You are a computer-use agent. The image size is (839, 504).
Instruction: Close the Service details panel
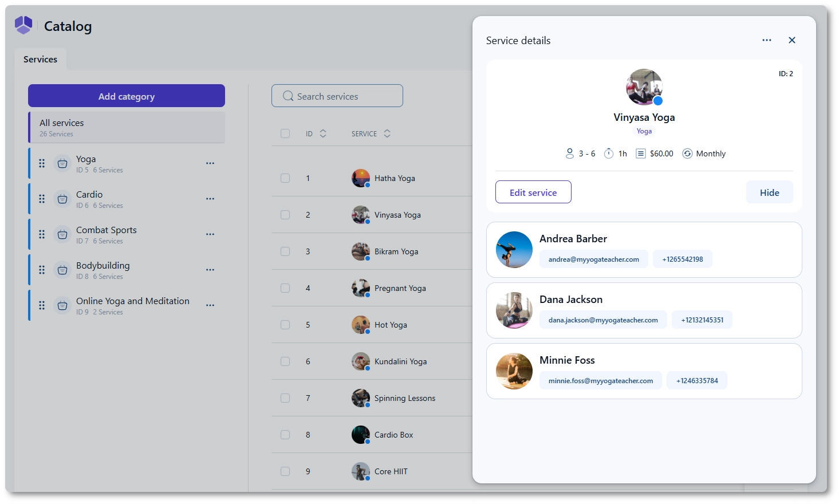[792, 40]
